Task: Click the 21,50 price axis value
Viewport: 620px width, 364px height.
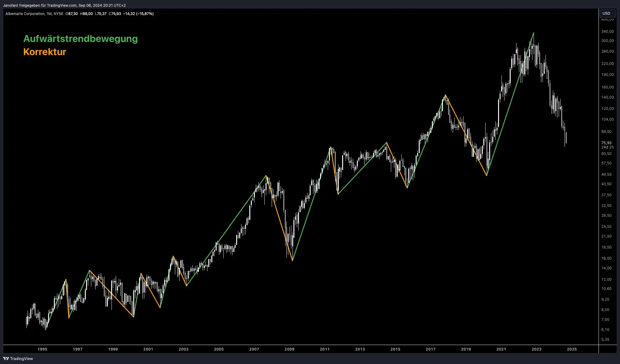Action: click(606, 236)
